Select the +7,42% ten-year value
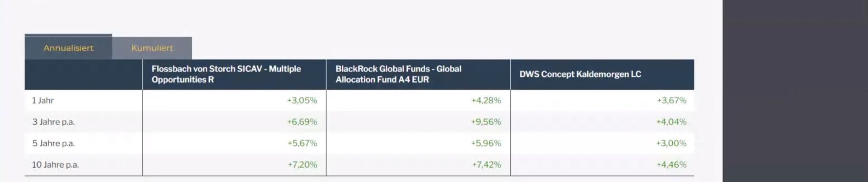The width and height of the screenshot is (868, 182). click(x=486, y=165)
